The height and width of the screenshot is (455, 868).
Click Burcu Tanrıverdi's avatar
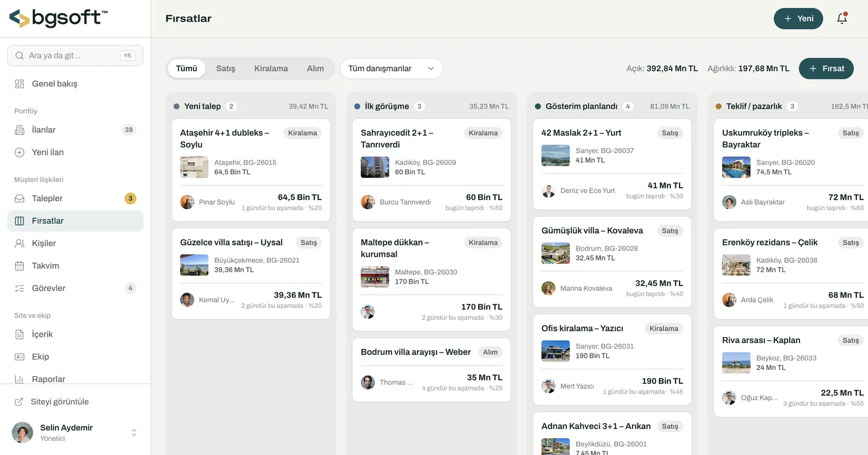pos(368,202)
